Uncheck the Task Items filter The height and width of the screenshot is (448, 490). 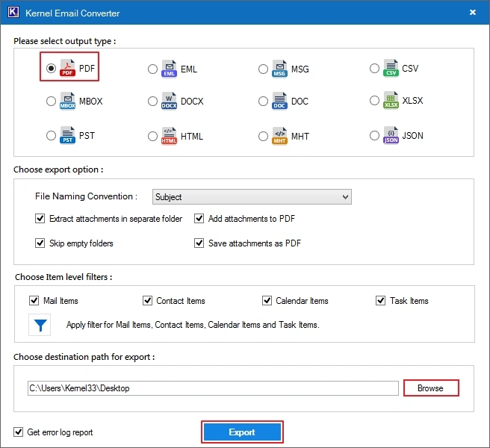[381, 301]
